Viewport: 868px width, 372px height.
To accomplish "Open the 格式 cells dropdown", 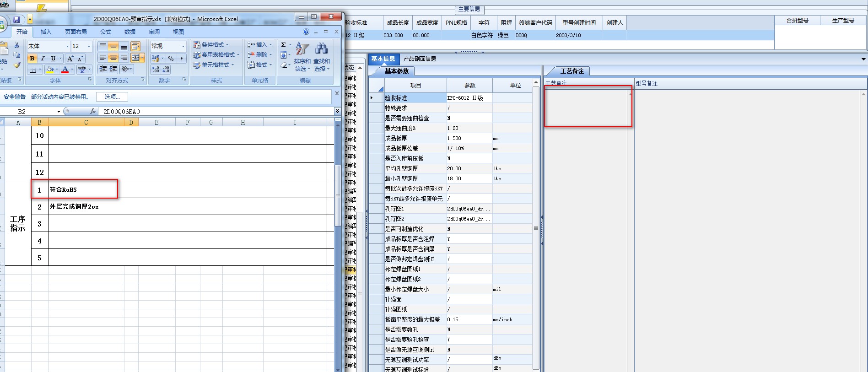I will [259, 65].
